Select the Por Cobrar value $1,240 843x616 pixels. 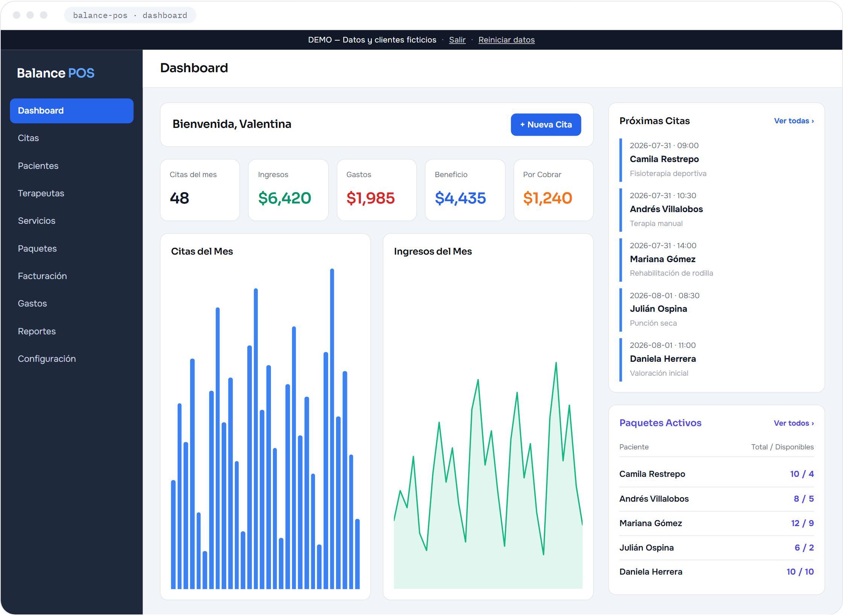pyautogui.click(x=548, y=198)
